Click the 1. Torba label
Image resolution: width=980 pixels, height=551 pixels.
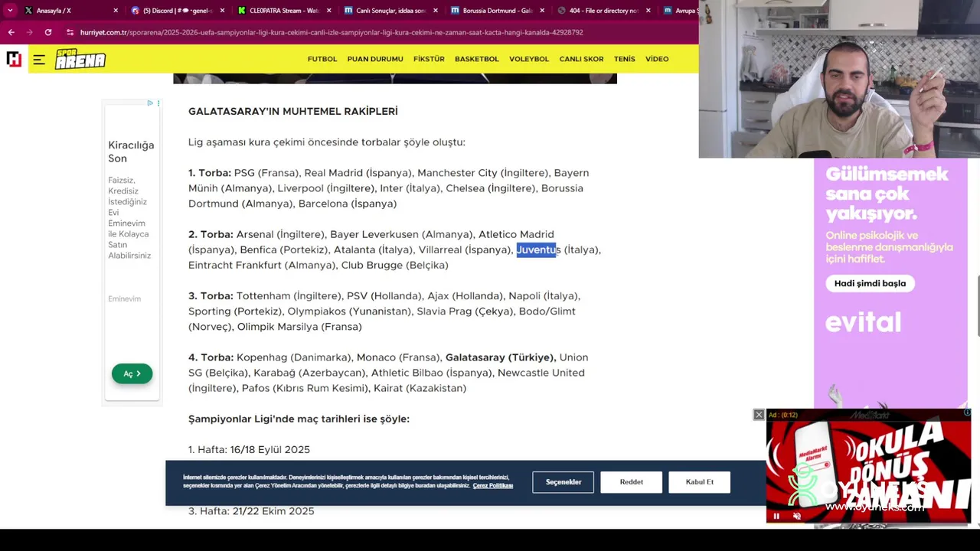click(210, 173)
